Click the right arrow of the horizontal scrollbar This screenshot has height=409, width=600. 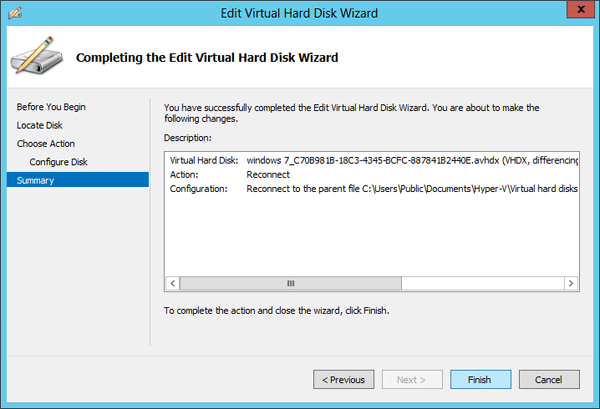pos(572,284)
